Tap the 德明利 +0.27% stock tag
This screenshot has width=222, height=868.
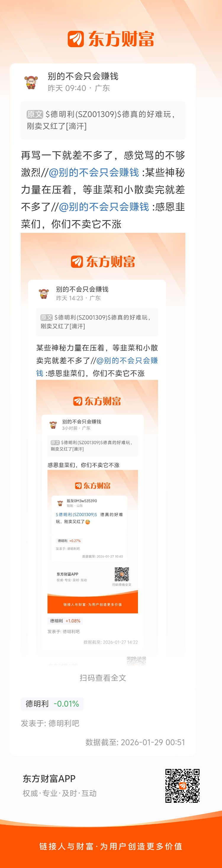pos(69,541)
